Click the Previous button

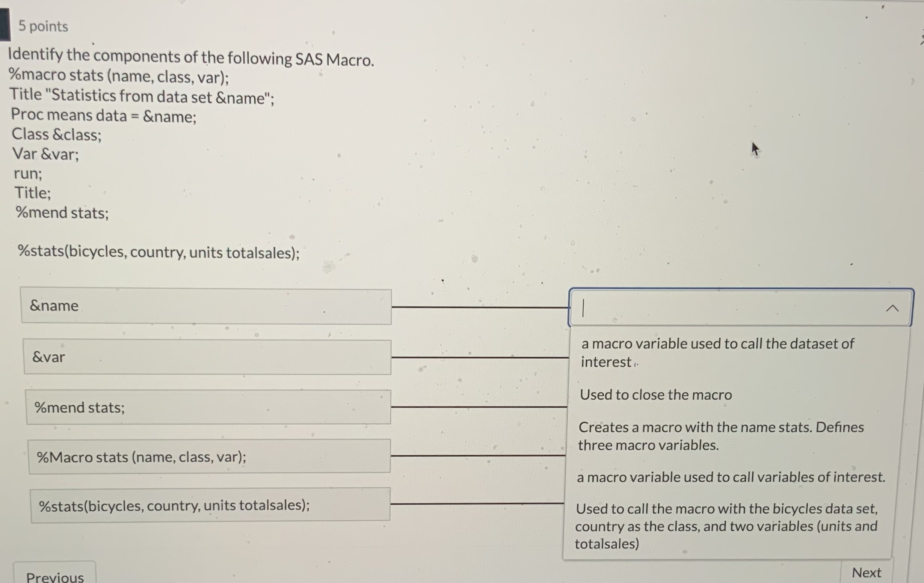tap(55, 576)
